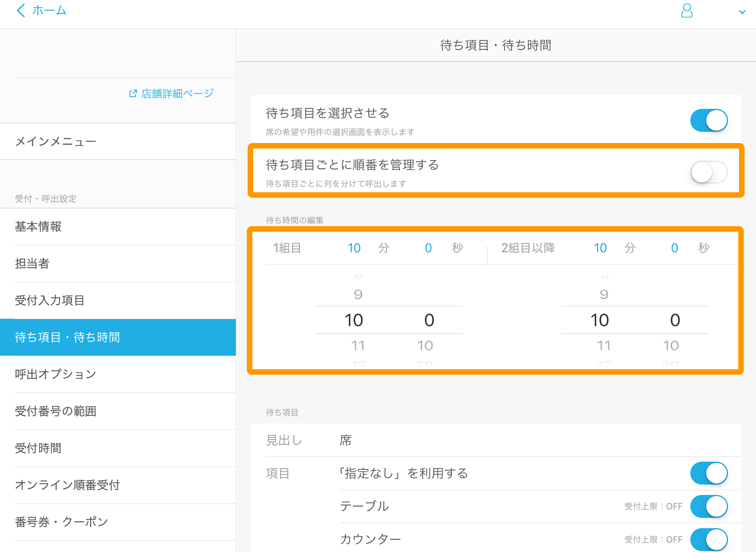Pick 11 in the 1組目 minutes wheel

click(358, 346)
